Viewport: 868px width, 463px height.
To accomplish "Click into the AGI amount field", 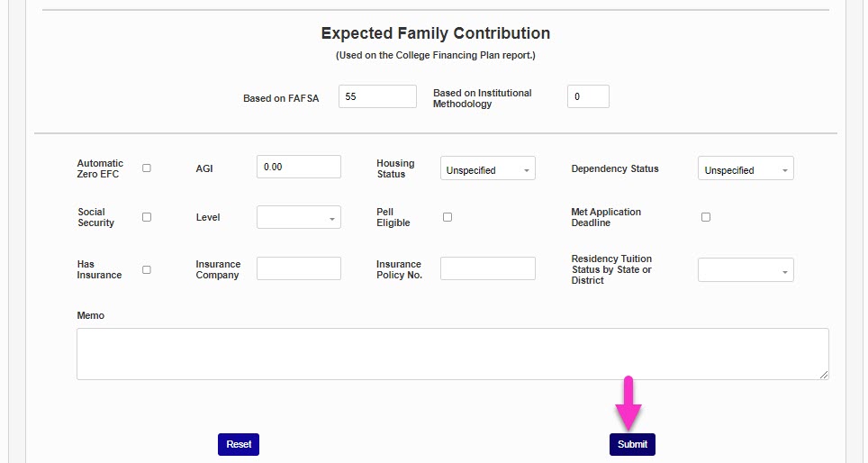I will (298, 167).
